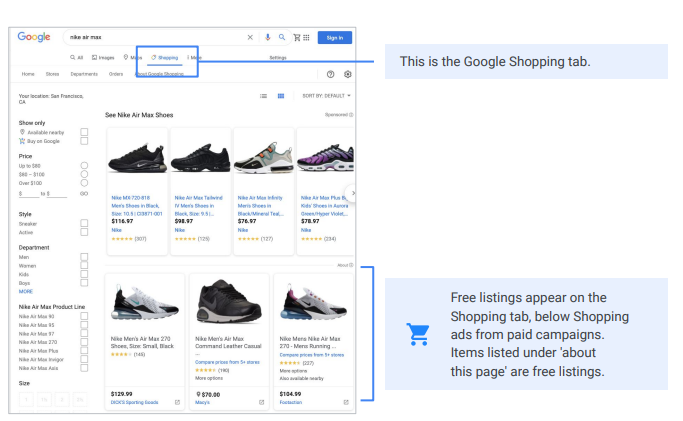The width and height of the screenshot is (683, 421).
Task: Click Compare prices link under Air Max Command
Action: (227, 362)
